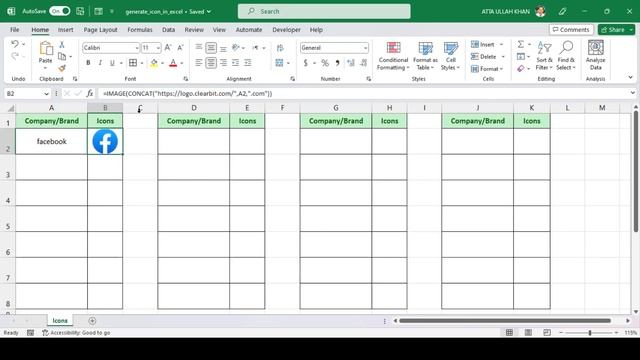Click the Borders icon
This screenshot has height=360, width=640.
click(x=133, y=63)
